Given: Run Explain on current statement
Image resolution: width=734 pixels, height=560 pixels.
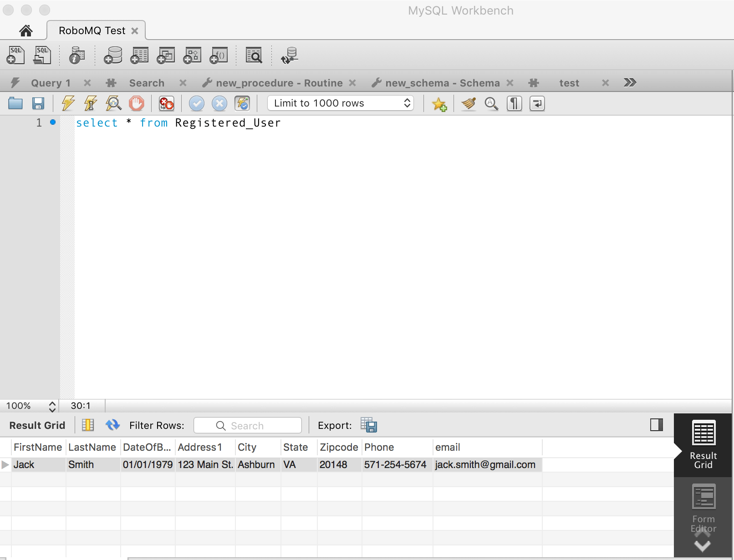Looking at the screenshot, I should 113,103.
